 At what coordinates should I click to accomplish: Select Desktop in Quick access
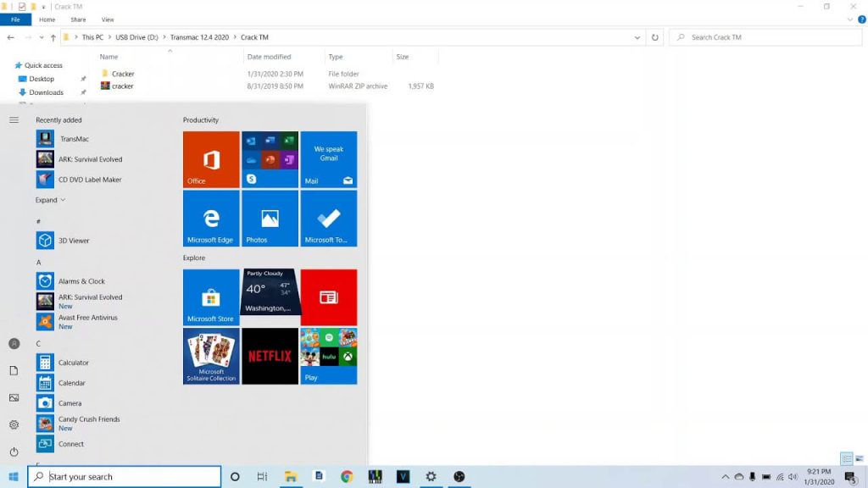42,79
